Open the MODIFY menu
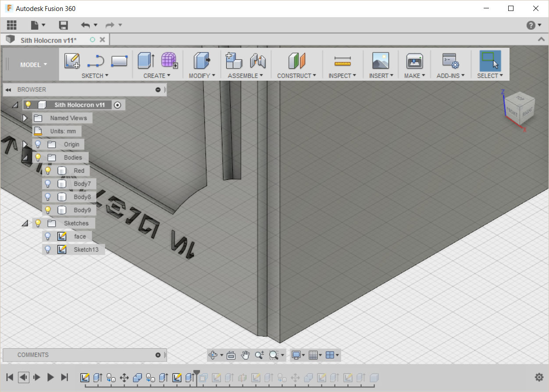The image size is (549, 392). [x=202, y=76]
